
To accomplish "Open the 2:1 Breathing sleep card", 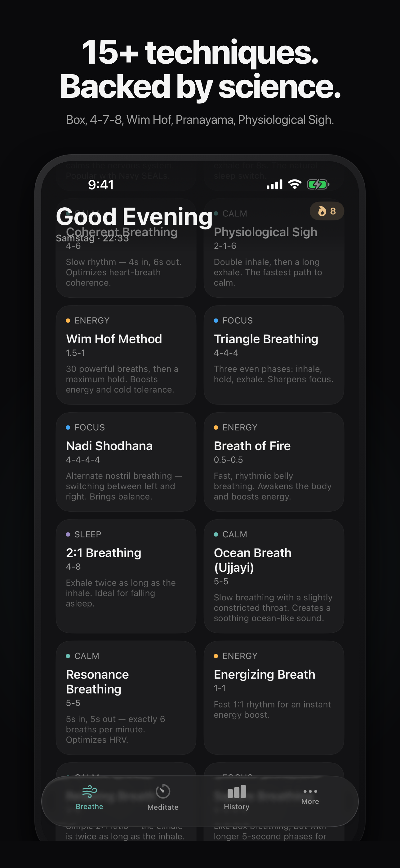I will click(126, 576).
